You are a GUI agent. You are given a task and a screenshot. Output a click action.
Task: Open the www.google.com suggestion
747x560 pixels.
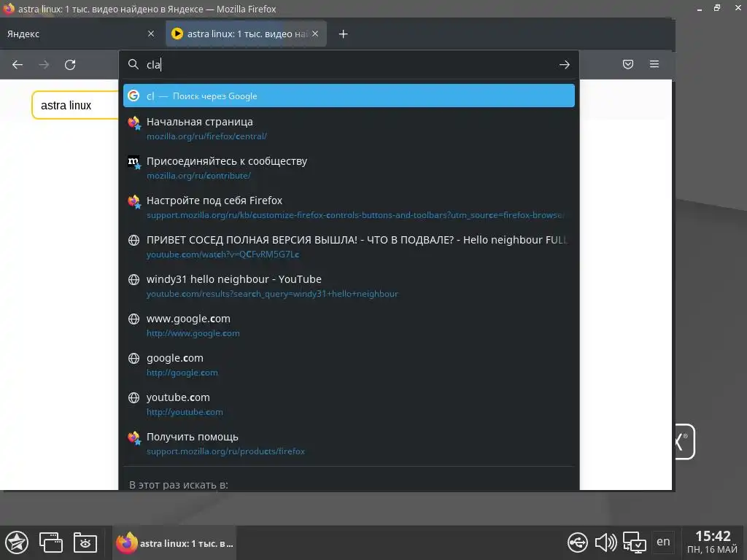click(349, 325)
